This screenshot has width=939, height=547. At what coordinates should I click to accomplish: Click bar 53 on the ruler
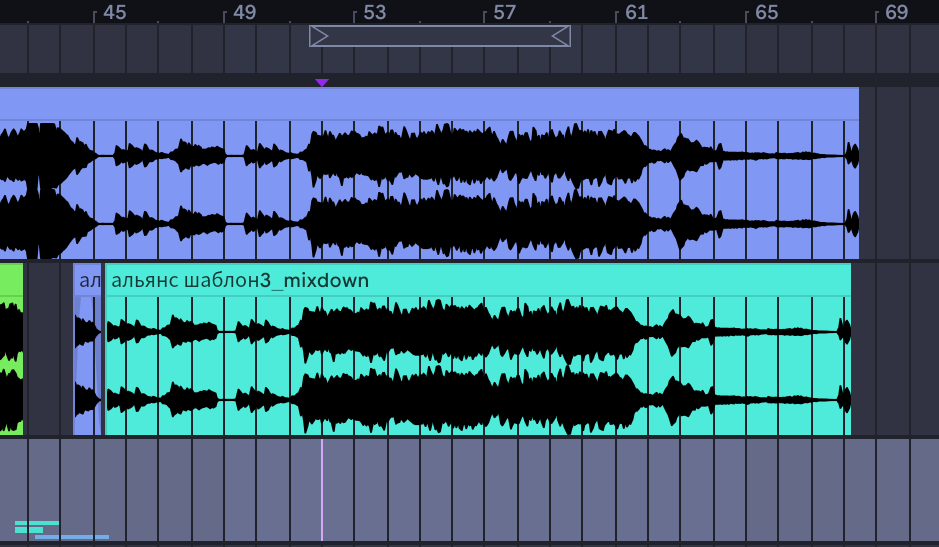pyautogui.click(x=374, y=12)
